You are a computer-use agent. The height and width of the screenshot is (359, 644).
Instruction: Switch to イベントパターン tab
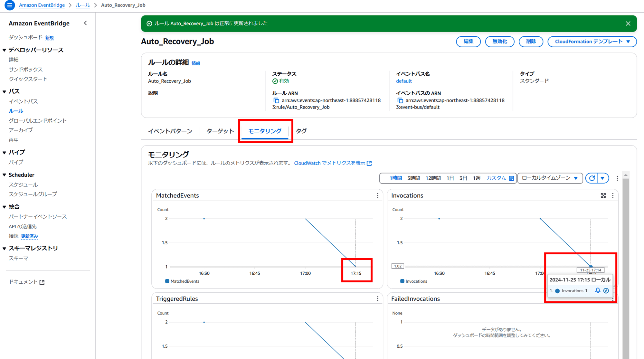[x=170, y=131]
